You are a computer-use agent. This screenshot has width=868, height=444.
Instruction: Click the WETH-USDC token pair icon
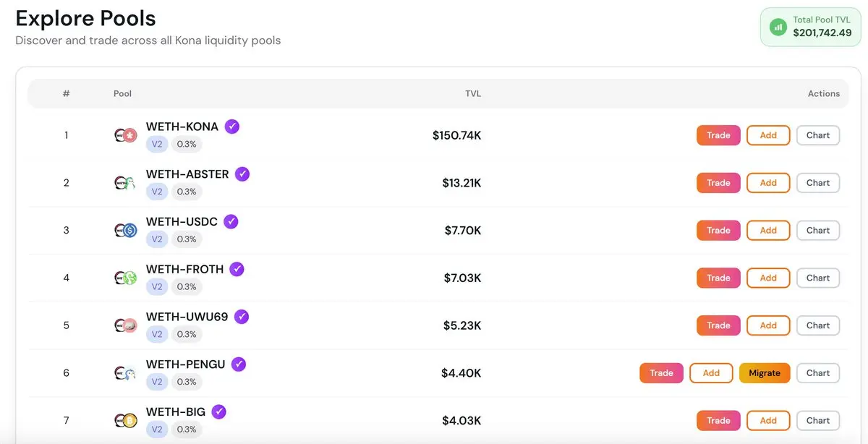126,231
